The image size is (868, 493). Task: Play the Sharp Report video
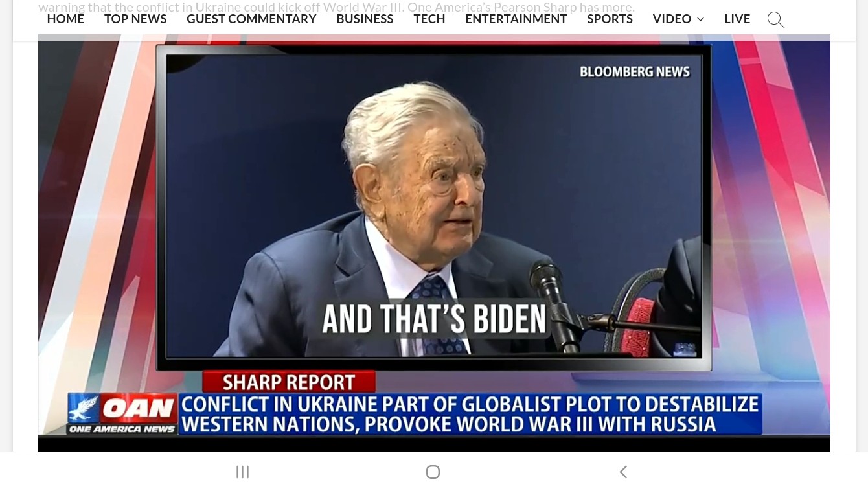coord(434,243)
